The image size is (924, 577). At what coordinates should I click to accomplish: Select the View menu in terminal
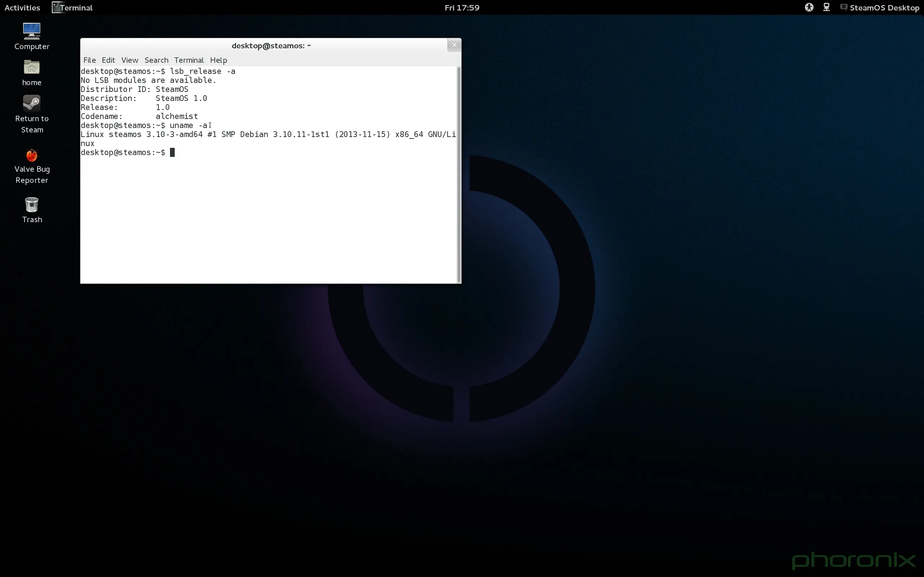pos(129,60)
